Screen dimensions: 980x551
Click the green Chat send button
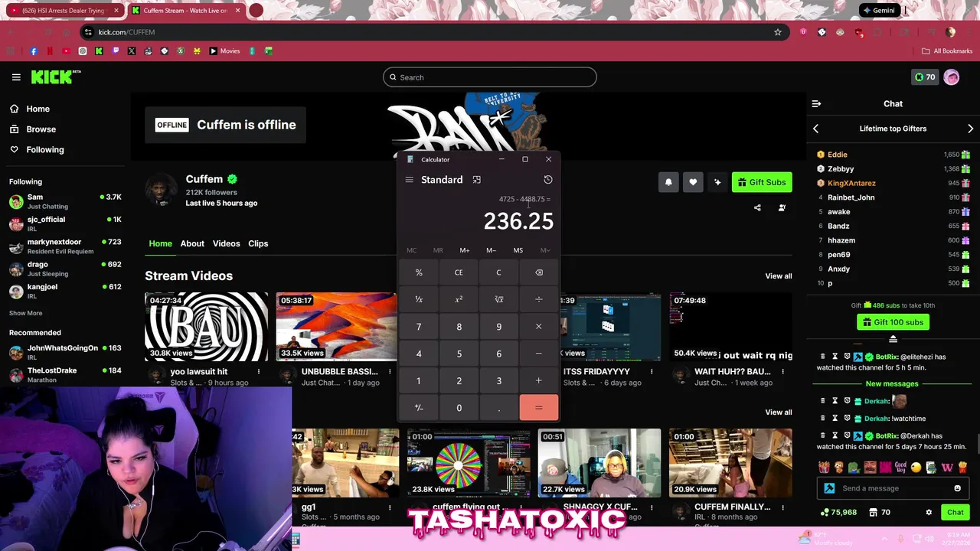point(955,512)
